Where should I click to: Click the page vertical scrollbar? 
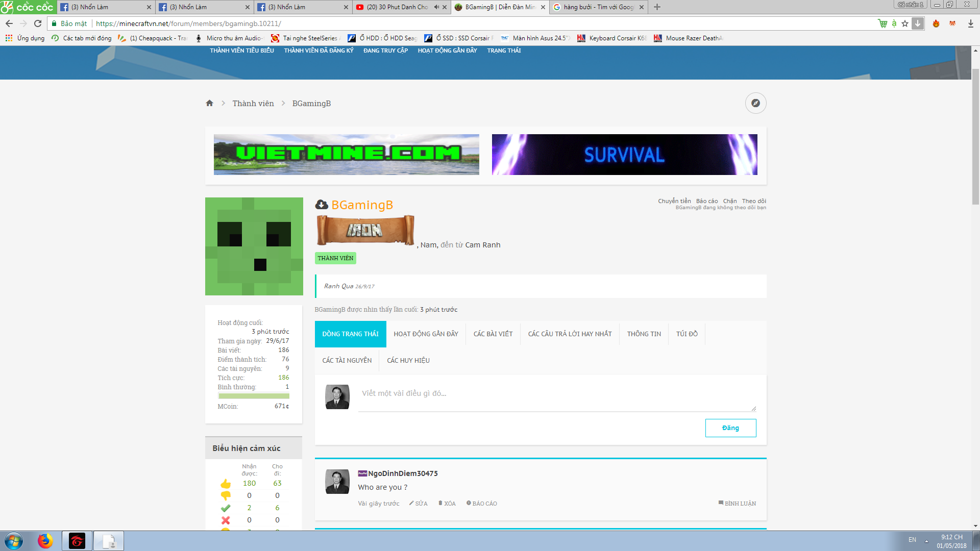[975, 138]
